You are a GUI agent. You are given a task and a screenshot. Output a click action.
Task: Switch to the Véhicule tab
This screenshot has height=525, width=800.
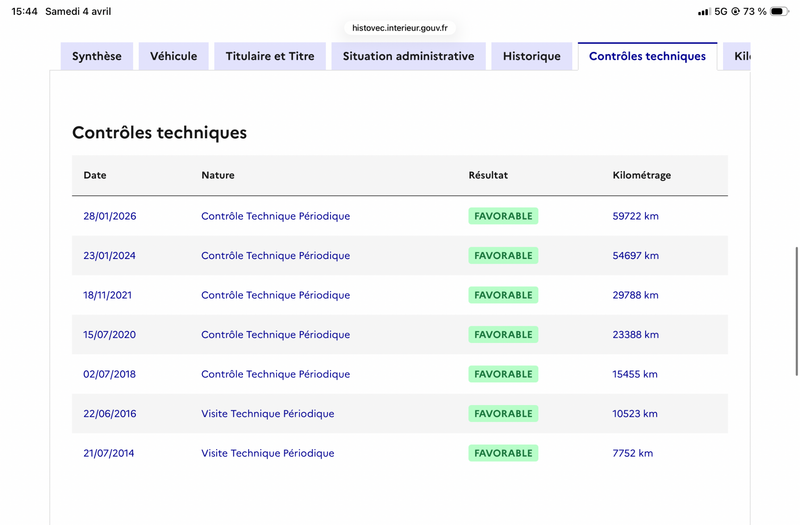coord(173,56)
